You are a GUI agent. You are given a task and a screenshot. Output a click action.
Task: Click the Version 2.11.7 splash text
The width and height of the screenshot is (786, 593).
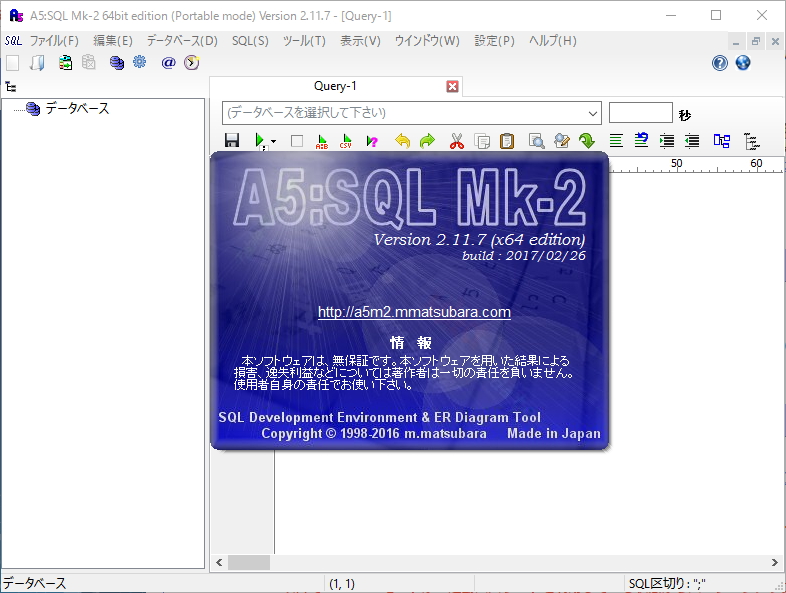point(479,240)
